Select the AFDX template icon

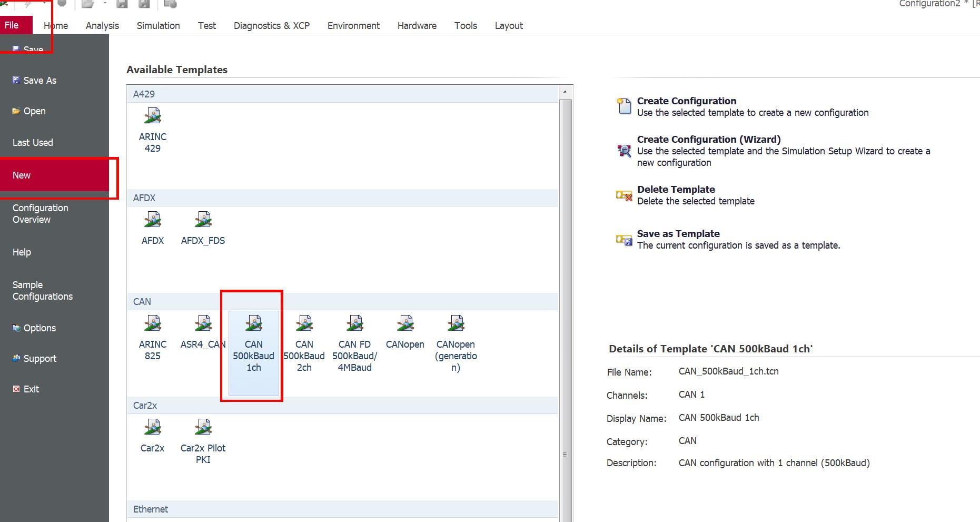pos(153,219)
